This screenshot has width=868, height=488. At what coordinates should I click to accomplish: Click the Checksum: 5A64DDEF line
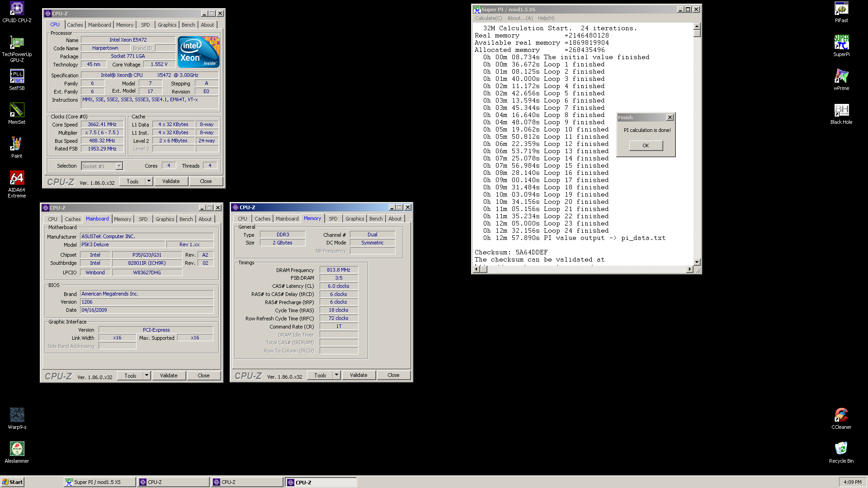(511, 252)
